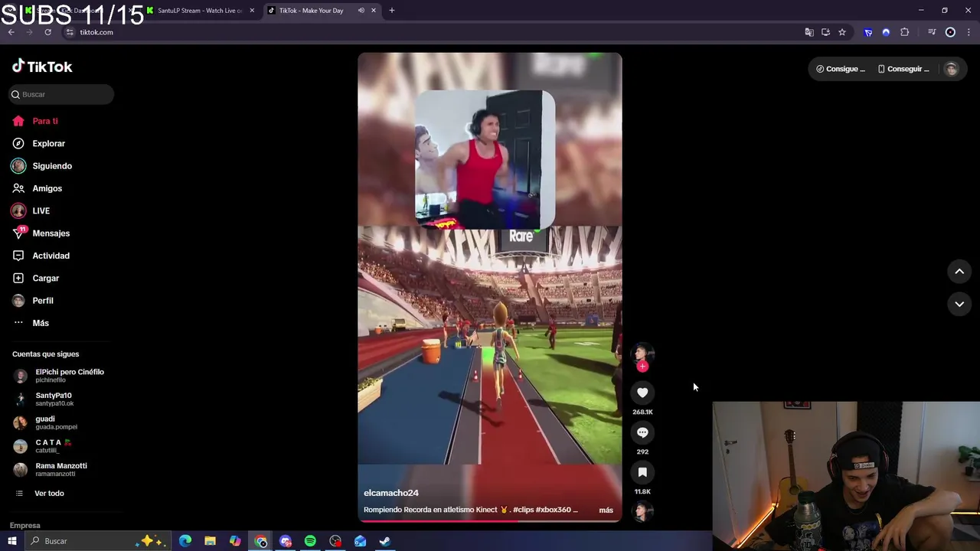The image size is (980, 551).
Task: Reload the page
Action: (47, 32)
